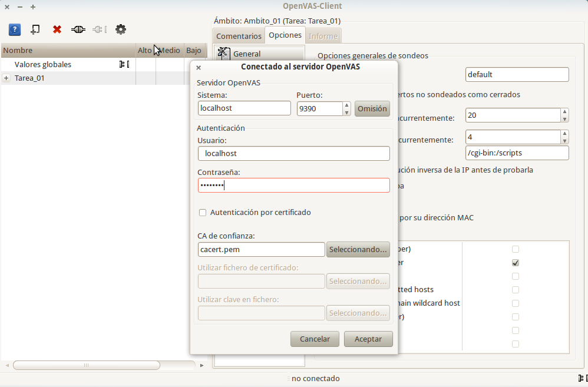
Task: Click the connection icon beside Valores globales
Action: [124, 65]
